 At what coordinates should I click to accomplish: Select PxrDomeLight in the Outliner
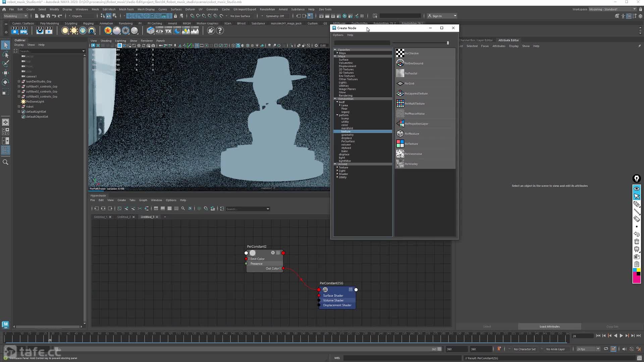coord(35,102)
